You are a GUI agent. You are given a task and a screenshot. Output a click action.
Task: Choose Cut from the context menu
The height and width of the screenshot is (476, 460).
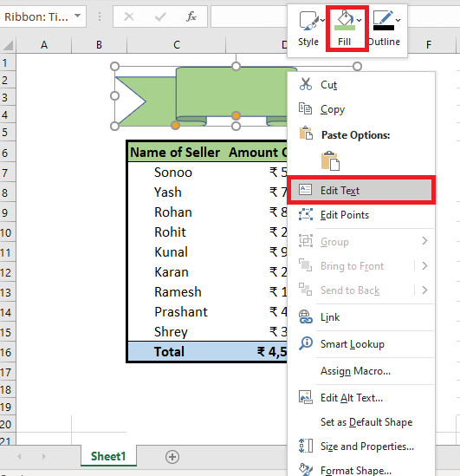coord(361,85)
